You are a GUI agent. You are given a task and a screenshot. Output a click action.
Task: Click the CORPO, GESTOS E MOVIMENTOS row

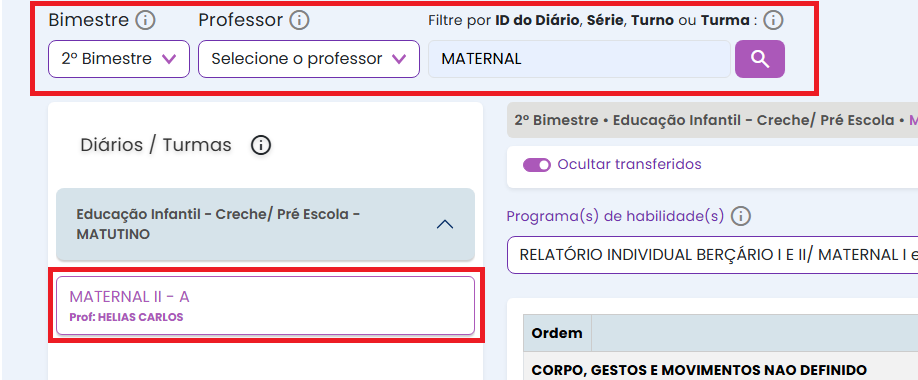click(x=721, y=370)
